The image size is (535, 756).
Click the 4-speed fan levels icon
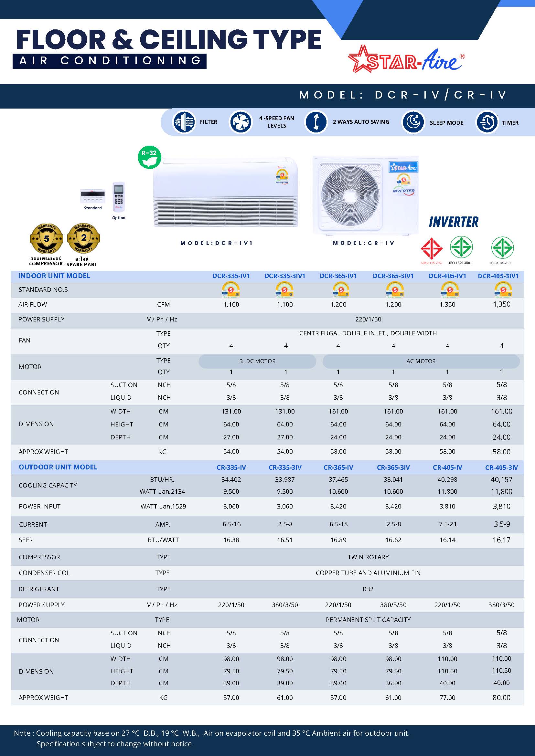tap(241, 122)
